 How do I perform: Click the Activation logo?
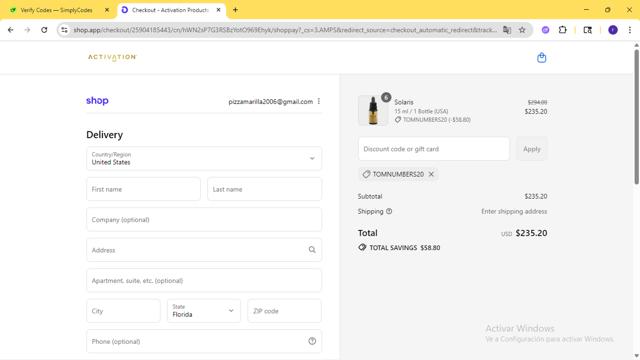pos(112,57)
